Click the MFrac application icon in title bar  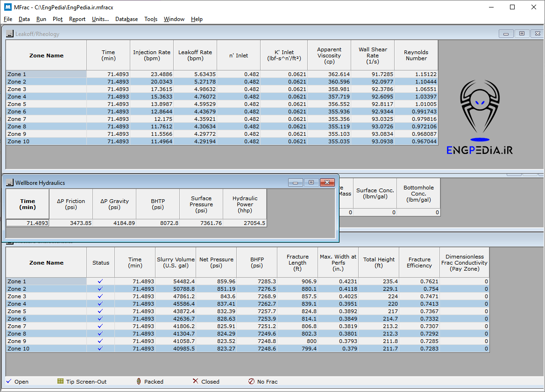(x=7, y=7)
